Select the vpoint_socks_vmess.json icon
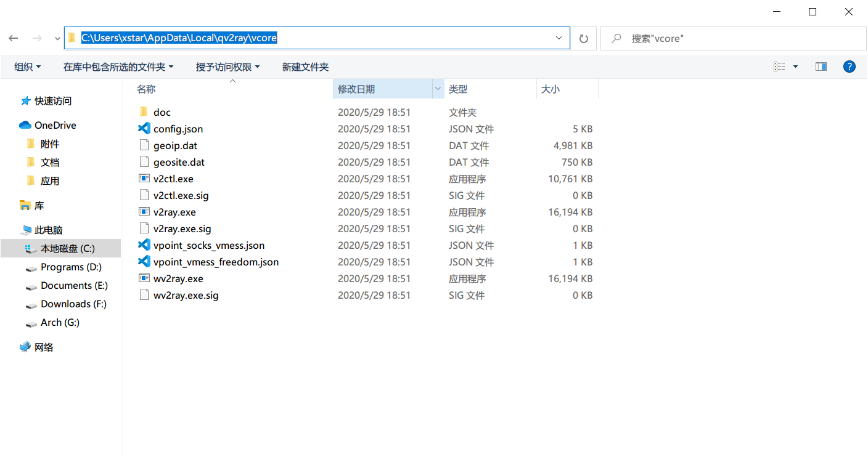868x457 pixels. coord(144,245)
